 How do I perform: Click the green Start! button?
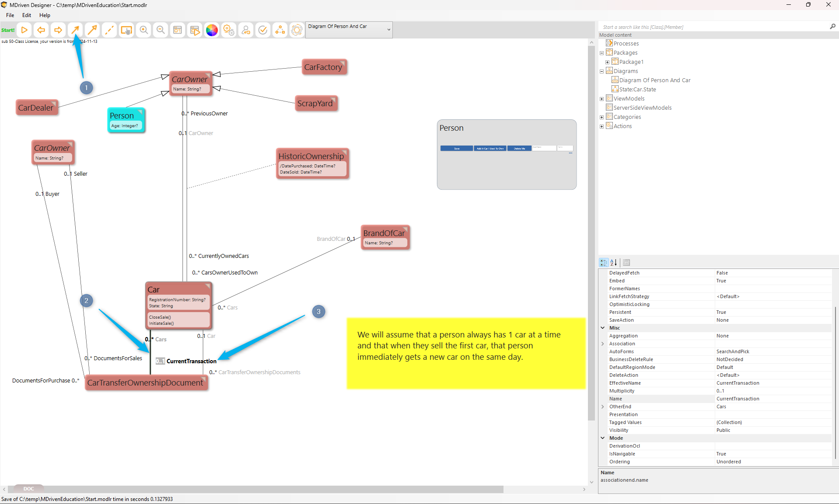click(8, 30)
